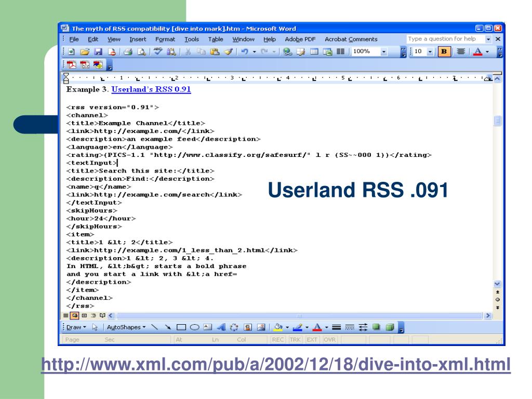Select the Format Painter brush icon
Image resolution: width=532 pixels, height=399 pixels.
pyautogui.click(x=229, y=51)
